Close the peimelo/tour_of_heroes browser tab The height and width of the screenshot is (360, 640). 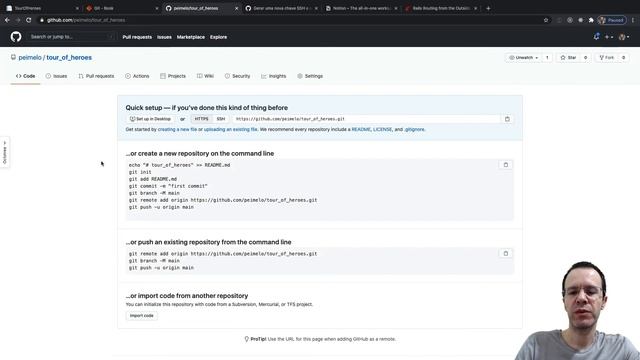point(236,8)
